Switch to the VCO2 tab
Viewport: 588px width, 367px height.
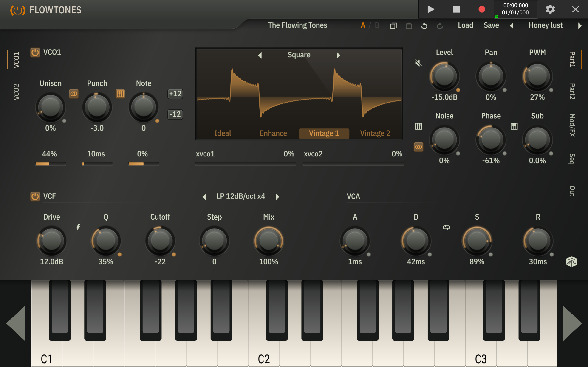pos(16,92)
